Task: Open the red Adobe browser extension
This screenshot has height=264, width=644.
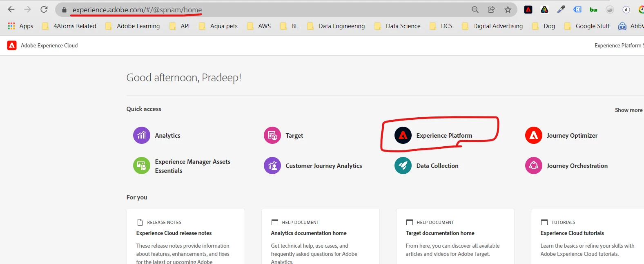Action: pyautogui.click(x=528, y=9)
